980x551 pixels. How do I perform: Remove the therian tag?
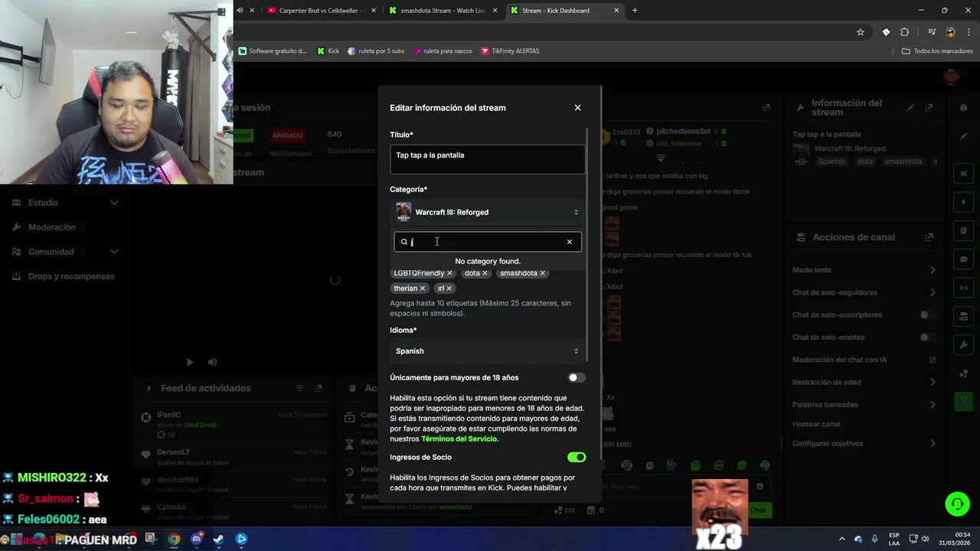pos(422,289)
